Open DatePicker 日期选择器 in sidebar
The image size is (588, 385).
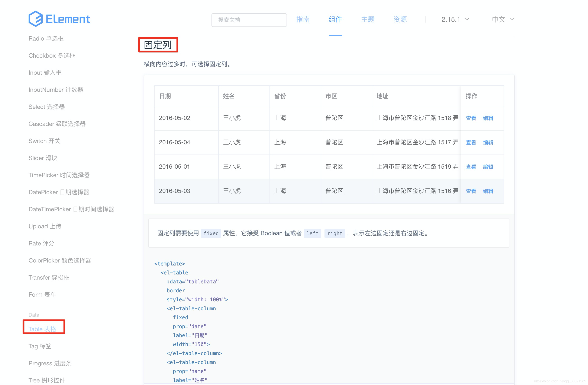tap(59, 192)
